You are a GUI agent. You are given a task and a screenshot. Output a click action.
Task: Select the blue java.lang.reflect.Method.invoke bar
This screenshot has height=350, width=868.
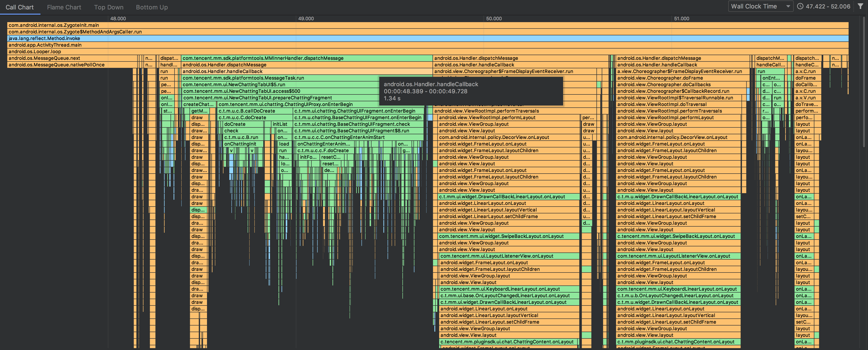point(428,38)
